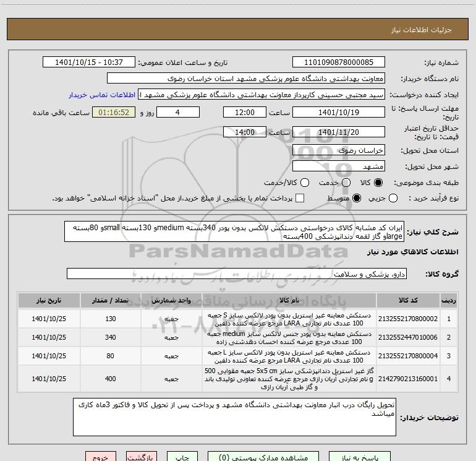
Task: Select the خدمت radio button
Action: 346,183
